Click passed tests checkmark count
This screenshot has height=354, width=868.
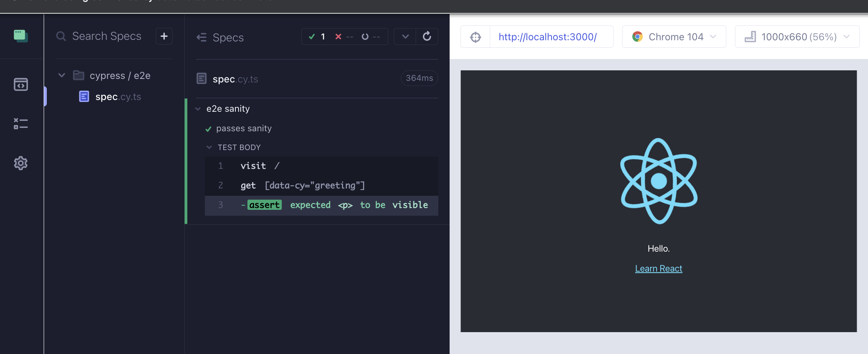317,37
